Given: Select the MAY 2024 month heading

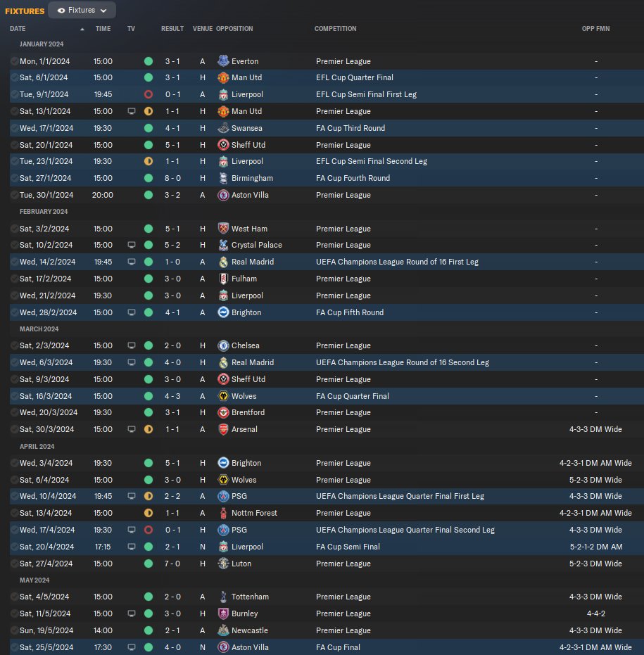Looking at the screenshot, I should (34, 580).
